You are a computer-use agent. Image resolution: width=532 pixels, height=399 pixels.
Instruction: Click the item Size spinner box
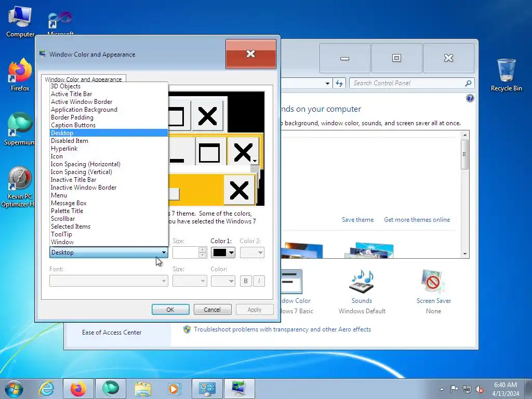coord(190,252)
